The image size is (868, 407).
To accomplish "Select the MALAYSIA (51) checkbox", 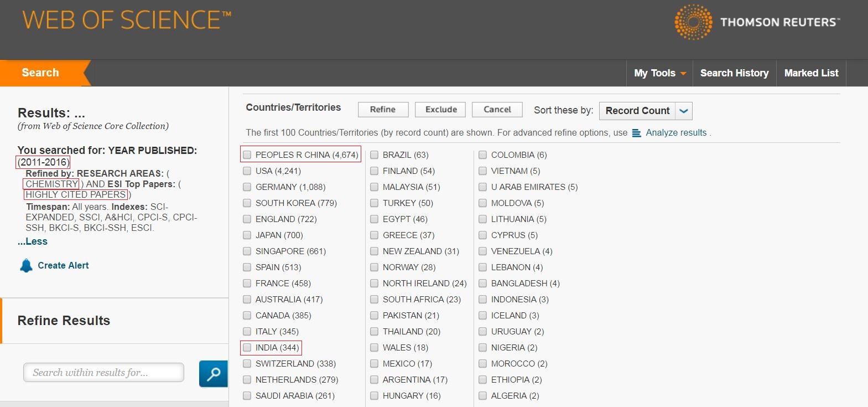I will click(x=375, y=187).
